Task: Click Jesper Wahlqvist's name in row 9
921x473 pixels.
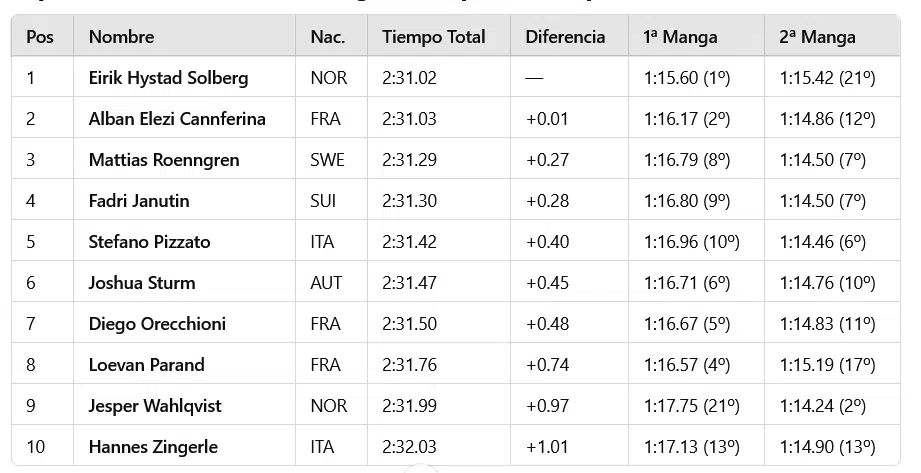Action: pyautogui.click(x=155, y=406)
